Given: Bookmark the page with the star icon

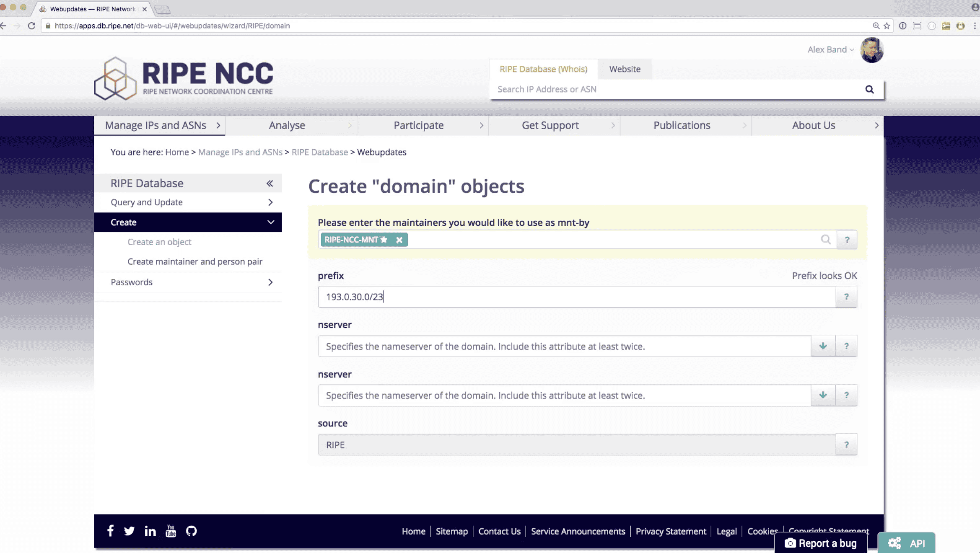Looking at the screenshot, I should 887,26.
